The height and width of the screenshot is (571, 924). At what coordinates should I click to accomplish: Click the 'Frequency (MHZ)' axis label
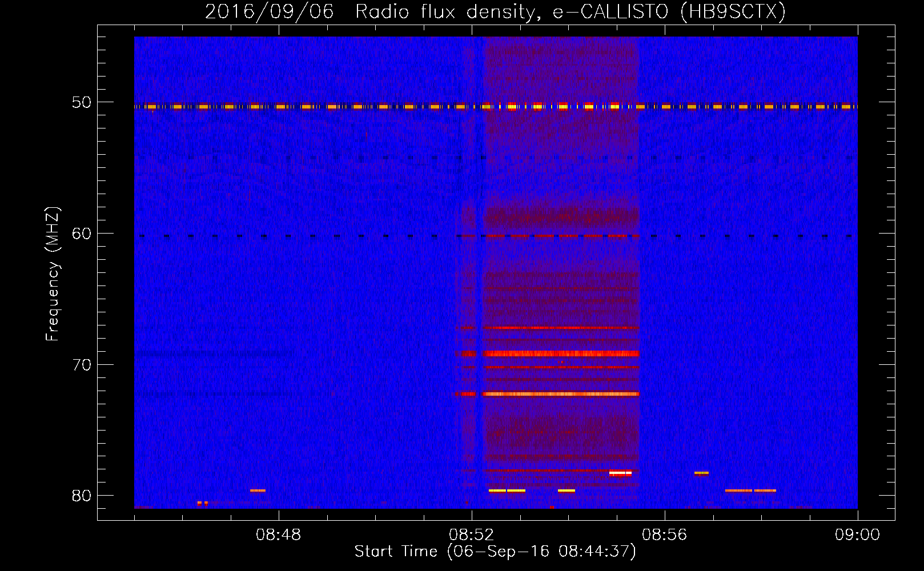click(52, 274)
